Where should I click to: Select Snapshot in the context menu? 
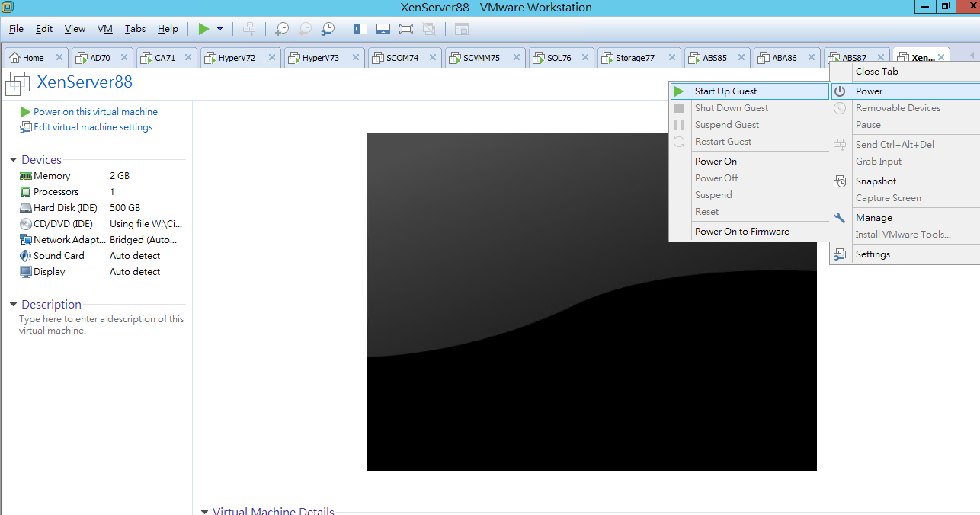[x=905, y=181]
